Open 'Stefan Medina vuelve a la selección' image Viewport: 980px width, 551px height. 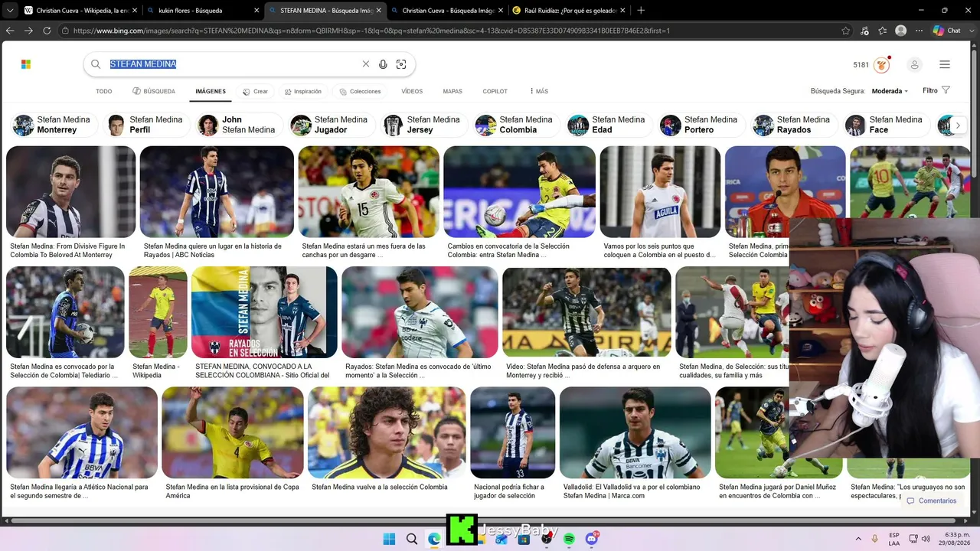387,432
